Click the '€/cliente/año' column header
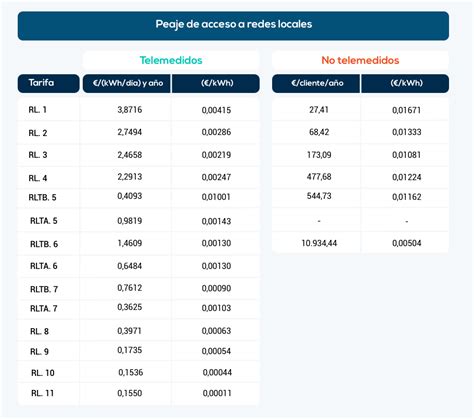This screenshot has width=474, height=419. (316, 83)
